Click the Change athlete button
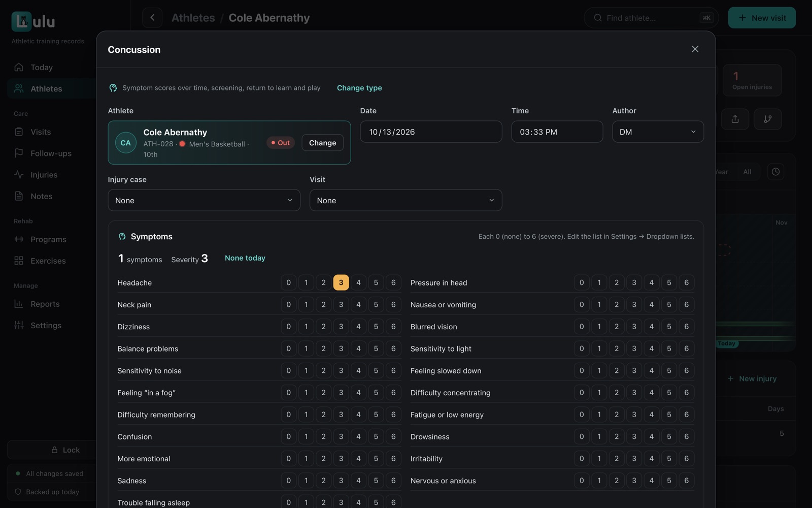 pos(322,143)
